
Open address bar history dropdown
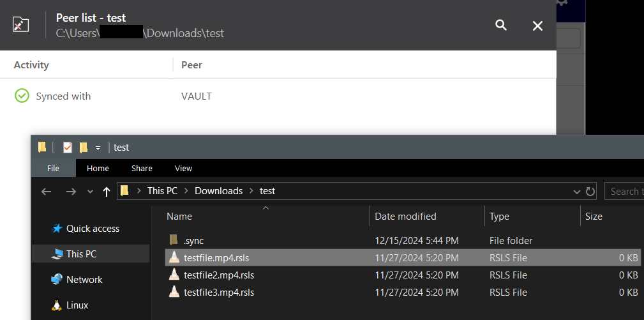(576, 192)
